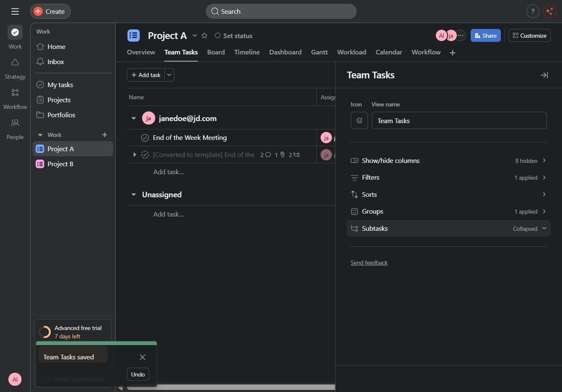This screenshot has height=392, width=562.
Task: Select the Workflow icon in left rail
Action: [x=15, y=93]
